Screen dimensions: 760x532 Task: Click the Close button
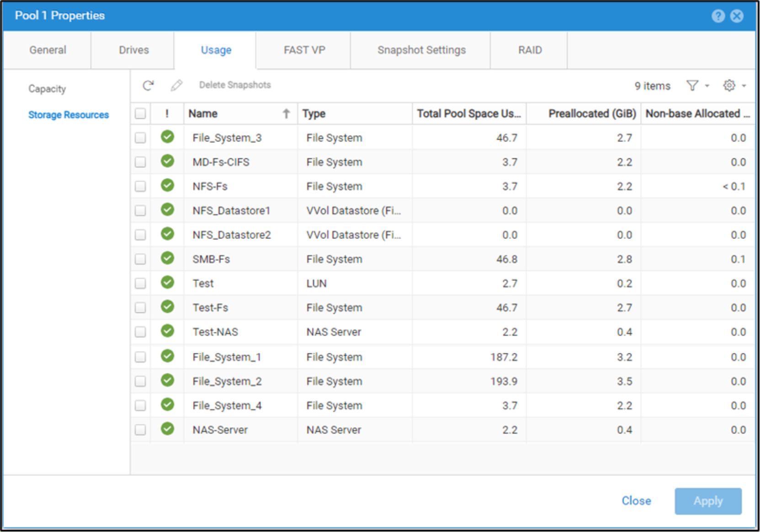pos(636,501)
